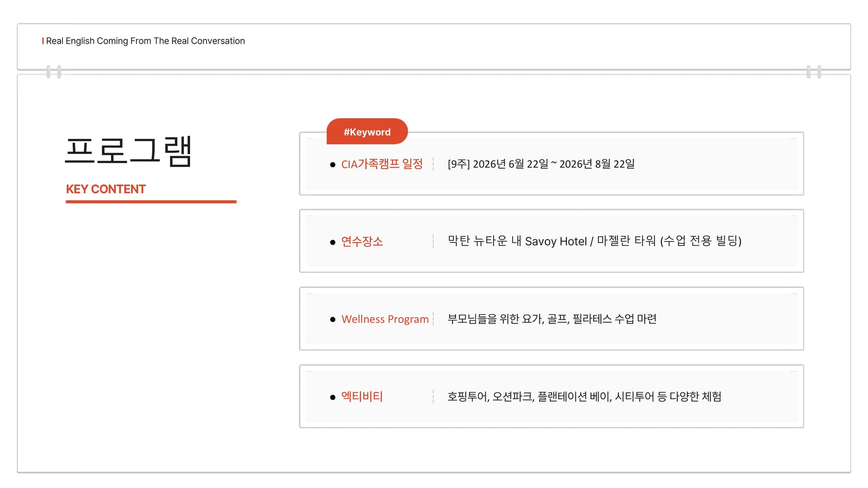Click the Real English Coming From header
The image size is (868, 488).
click(x=145, y=41)
